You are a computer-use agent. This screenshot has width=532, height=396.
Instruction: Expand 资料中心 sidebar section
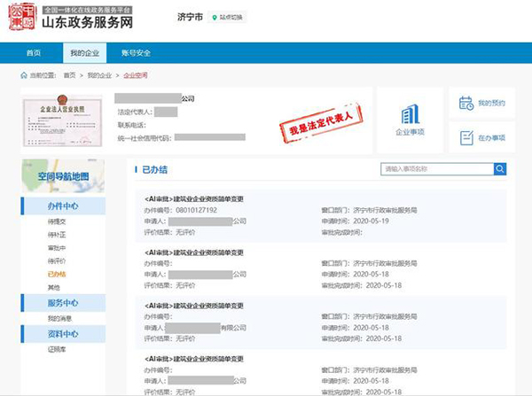click(63, 334)
